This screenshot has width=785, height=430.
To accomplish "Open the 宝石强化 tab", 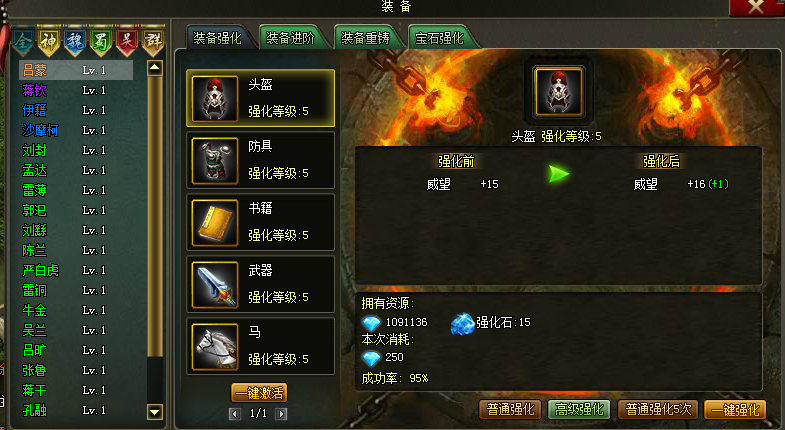I will click(x=440, y=38).
